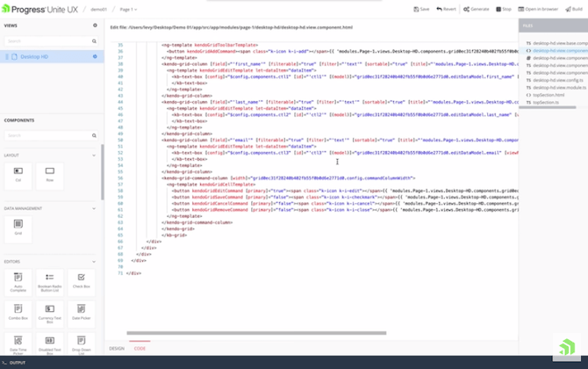Pick the Disabled Text Box component

[x=50, y=344]
